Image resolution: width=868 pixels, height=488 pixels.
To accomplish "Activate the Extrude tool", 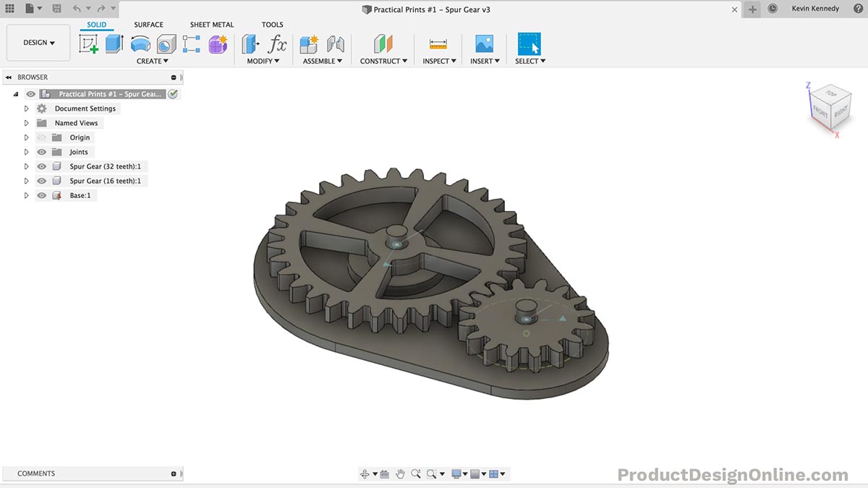I will click(x=114, y=44).
